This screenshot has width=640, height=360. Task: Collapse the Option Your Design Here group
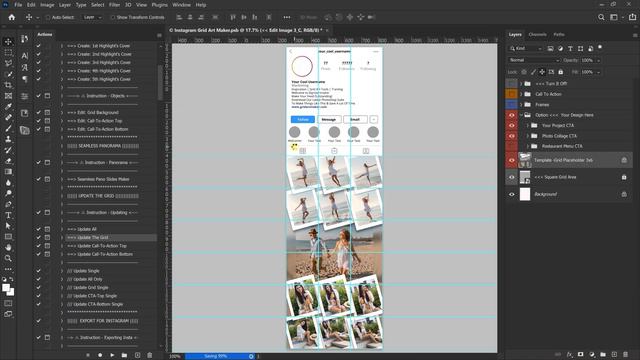click(521, 115)
